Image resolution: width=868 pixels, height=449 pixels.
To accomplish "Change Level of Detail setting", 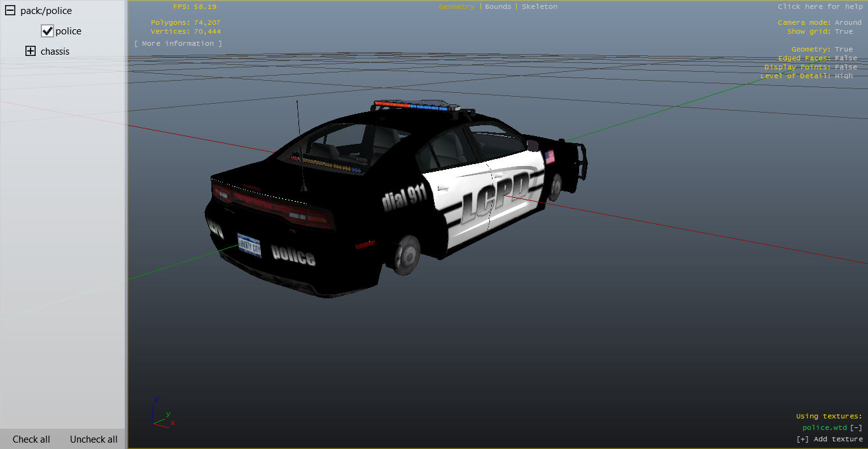I will point(843,76).
